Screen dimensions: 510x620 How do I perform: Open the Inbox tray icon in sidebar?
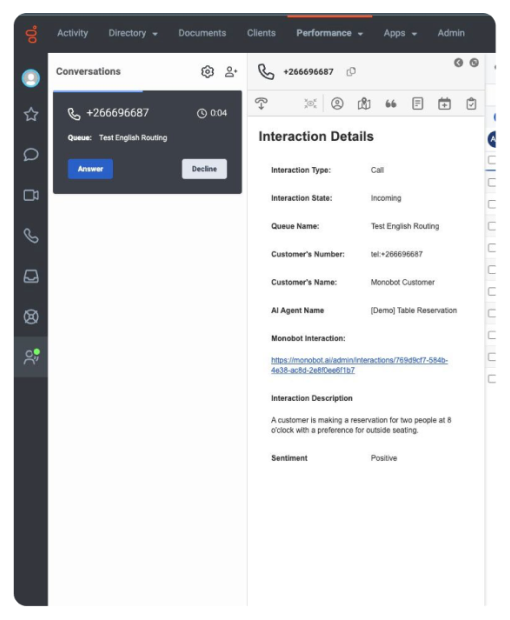point(31,276)
